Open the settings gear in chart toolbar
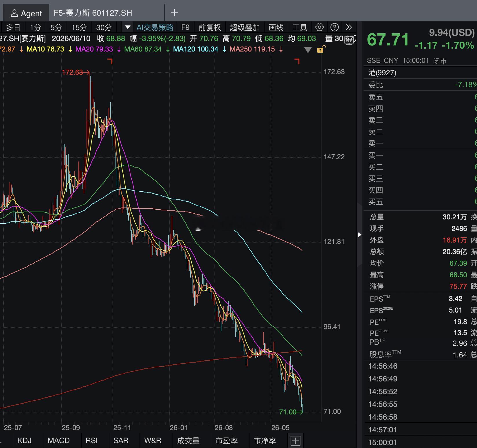The width and height of the screenshot is (477, 448). click(x=319, y=27)
